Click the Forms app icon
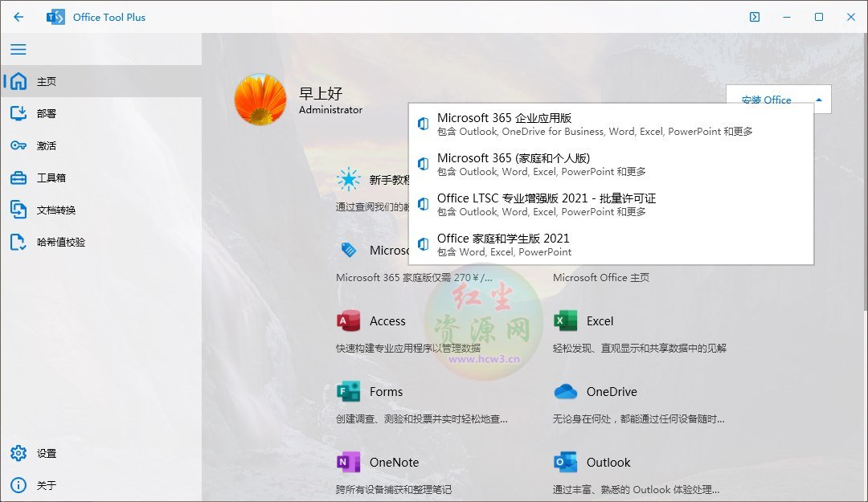The width and height of the screenshot is (868, 502). (x=348, y=391)
